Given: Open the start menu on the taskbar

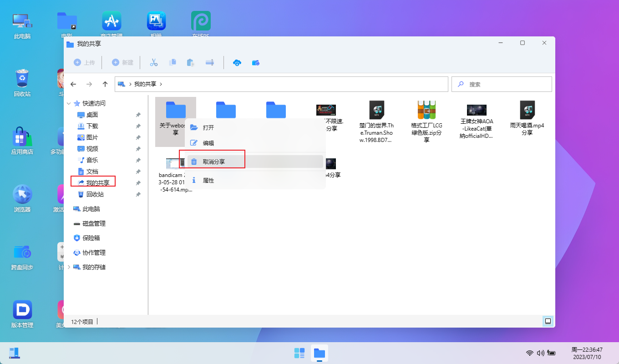Looking at the screenshot, I should pyautogui.click(x=299, y=353).
